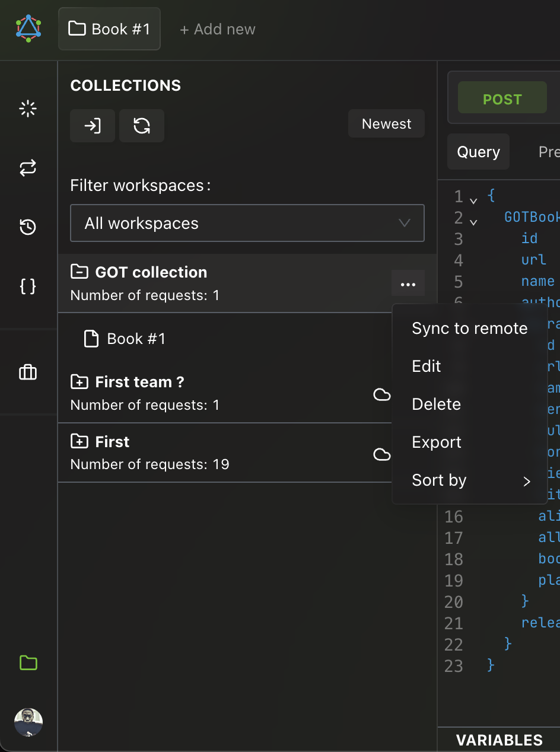Click the Newest sort button

pyautogui.click(x=386, y=124)
